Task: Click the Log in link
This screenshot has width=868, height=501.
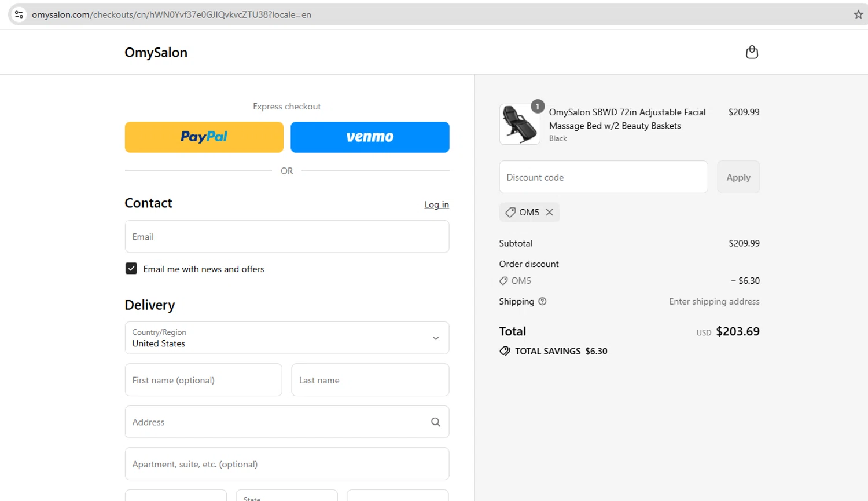Action: [437, 204]
